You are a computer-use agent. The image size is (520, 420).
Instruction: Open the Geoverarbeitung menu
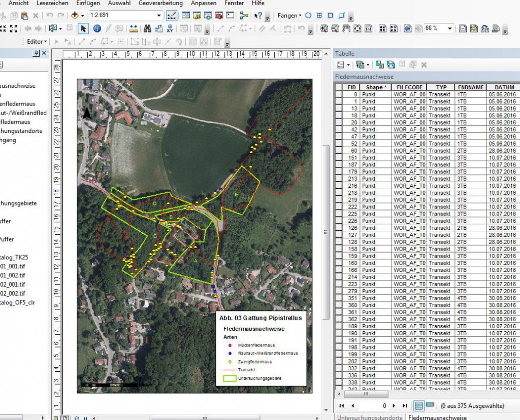click(x=160, y=4)
